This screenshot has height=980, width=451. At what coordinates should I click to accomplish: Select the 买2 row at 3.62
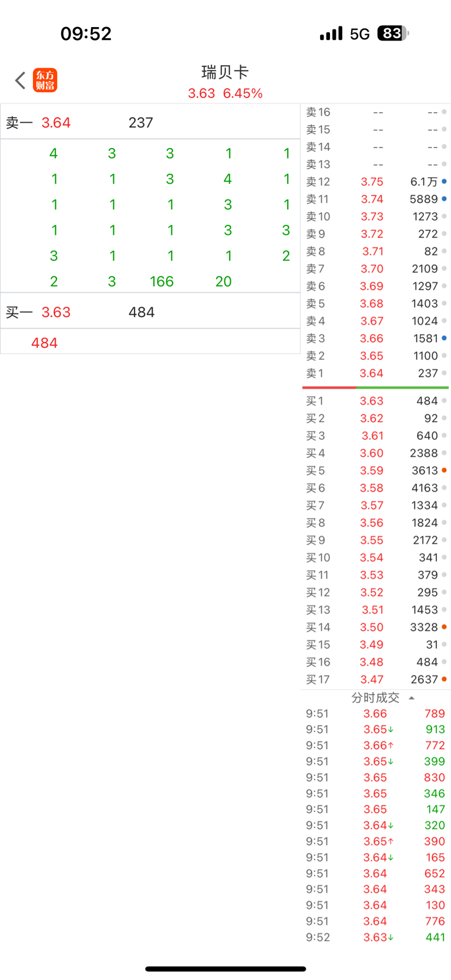click(376, 419)
